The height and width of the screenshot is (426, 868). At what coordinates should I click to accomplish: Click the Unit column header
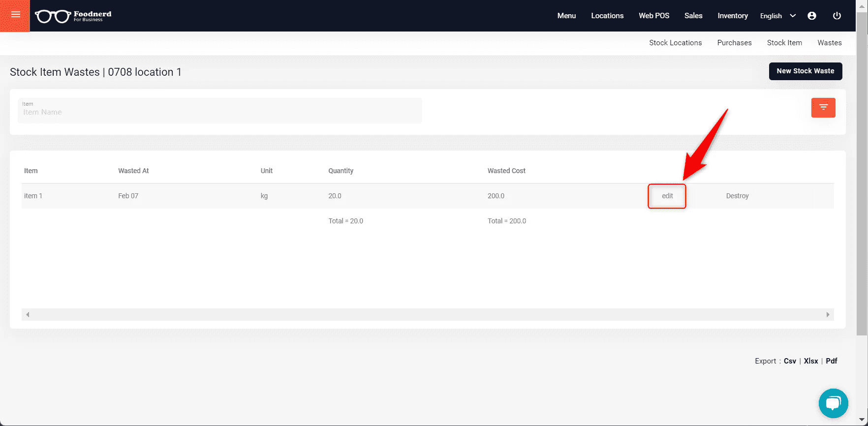267,171
